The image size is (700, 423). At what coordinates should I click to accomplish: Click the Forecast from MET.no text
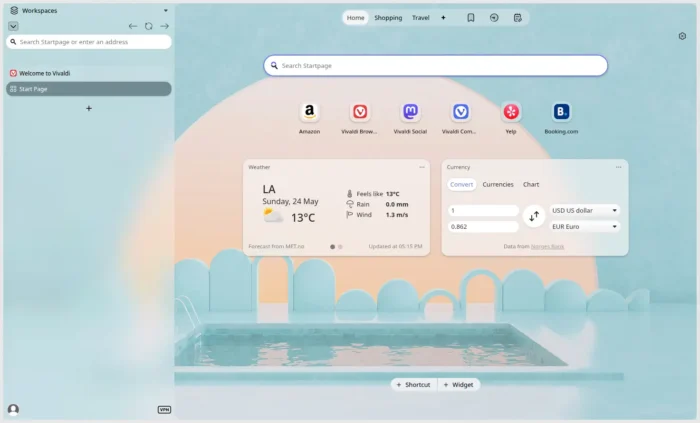tap(276, 246)
